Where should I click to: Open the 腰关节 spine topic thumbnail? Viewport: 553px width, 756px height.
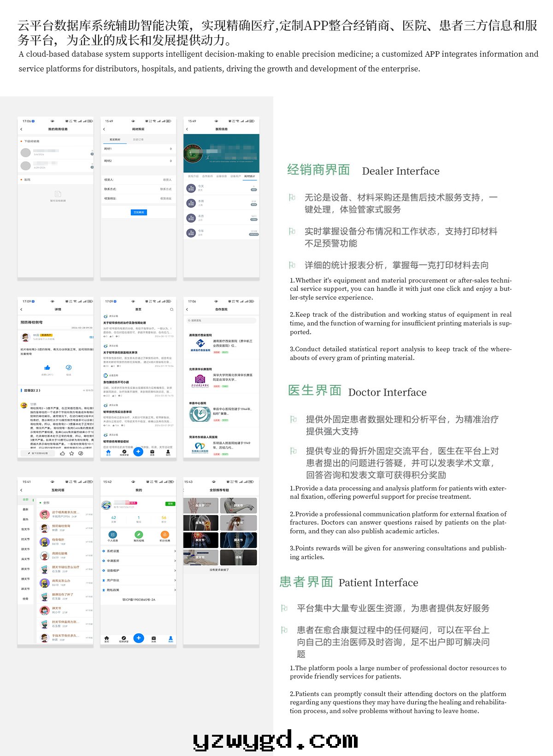238,541
